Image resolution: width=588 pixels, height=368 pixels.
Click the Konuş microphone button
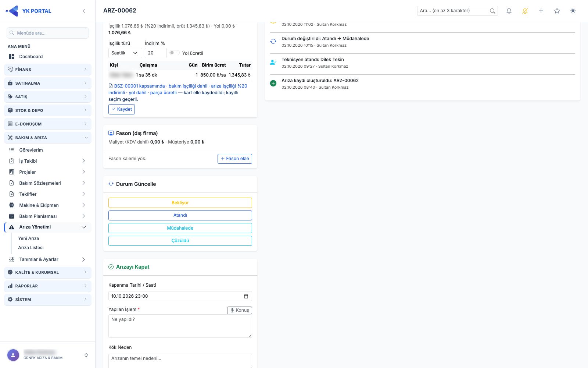[240, 310]
